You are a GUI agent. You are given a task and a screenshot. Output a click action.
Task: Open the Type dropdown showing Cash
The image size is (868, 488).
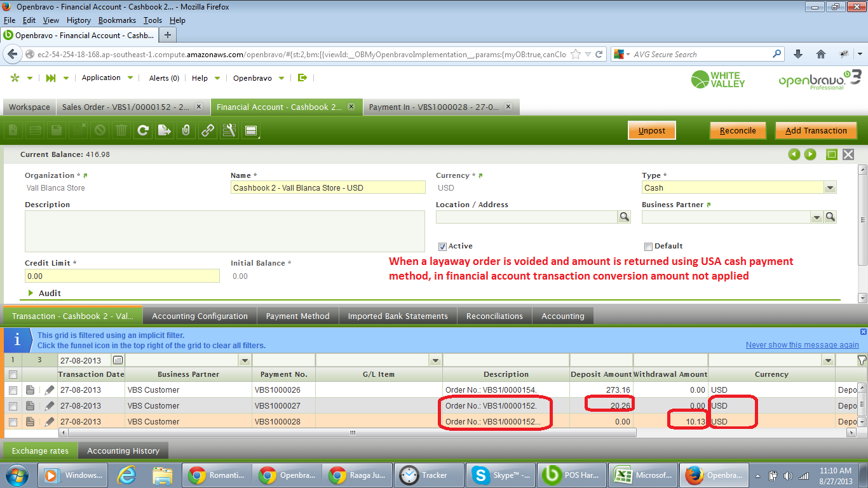coord(829,188)
